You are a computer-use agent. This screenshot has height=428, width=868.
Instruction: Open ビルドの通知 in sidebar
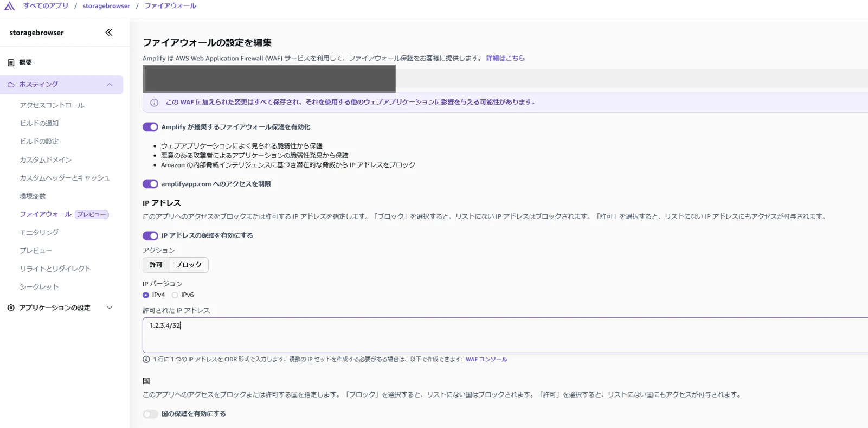[x=39, y=123]
